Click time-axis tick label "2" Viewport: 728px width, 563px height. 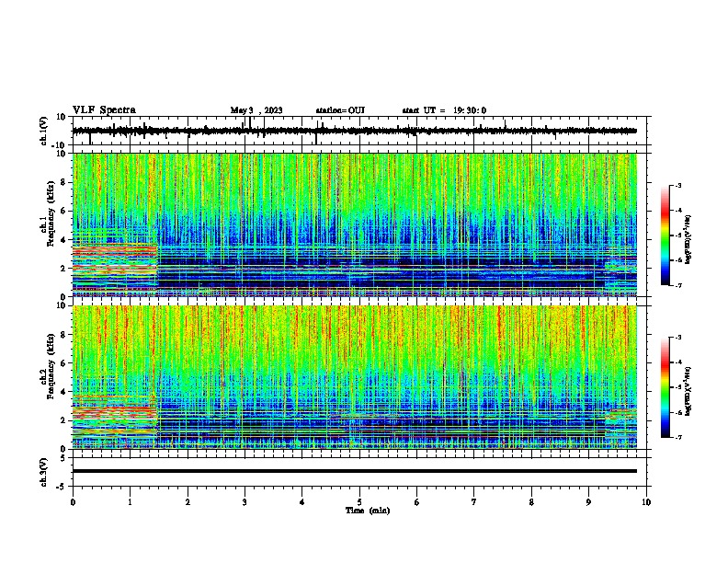tap(188, 502)
